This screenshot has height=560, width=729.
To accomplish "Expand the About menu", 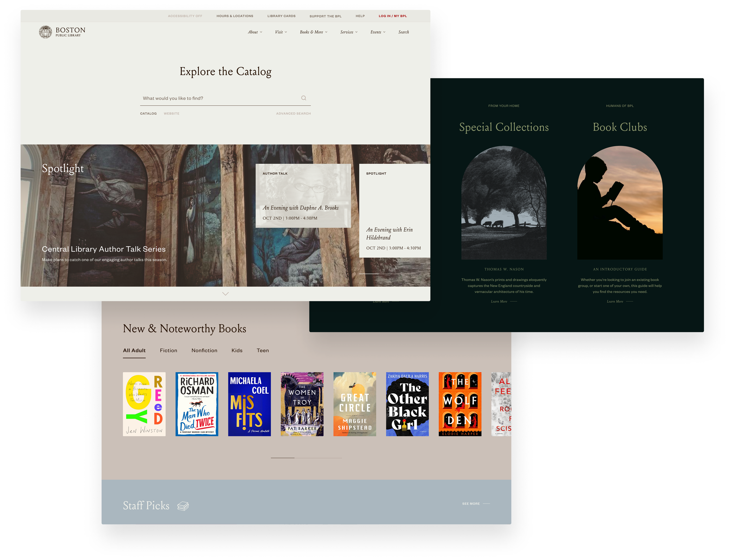I will (255, 32).
